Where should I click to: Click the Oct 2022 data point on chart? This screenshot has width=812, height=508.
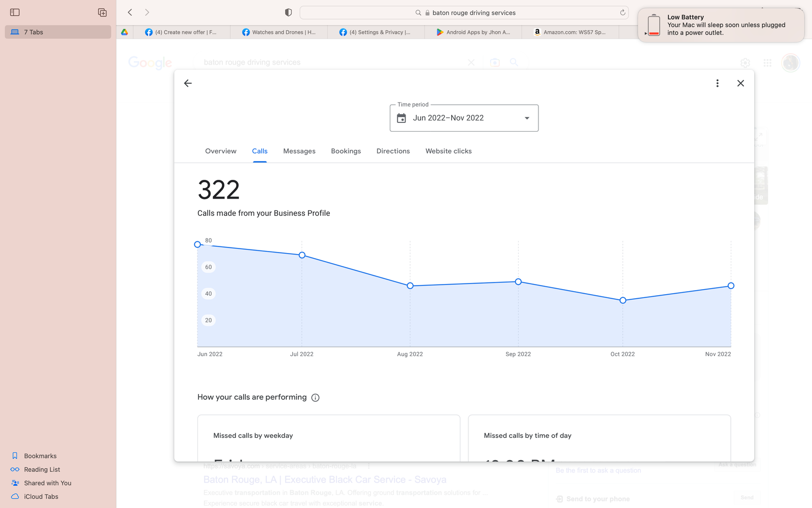(623, 300)
